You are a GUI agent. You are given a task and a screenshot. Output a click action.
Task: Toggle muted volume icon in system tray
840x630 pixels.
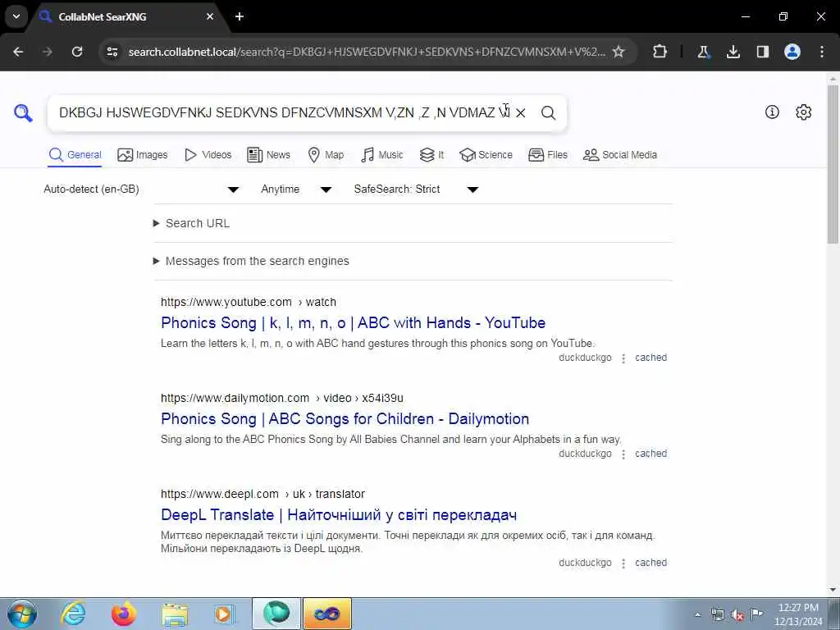point(737,614)
